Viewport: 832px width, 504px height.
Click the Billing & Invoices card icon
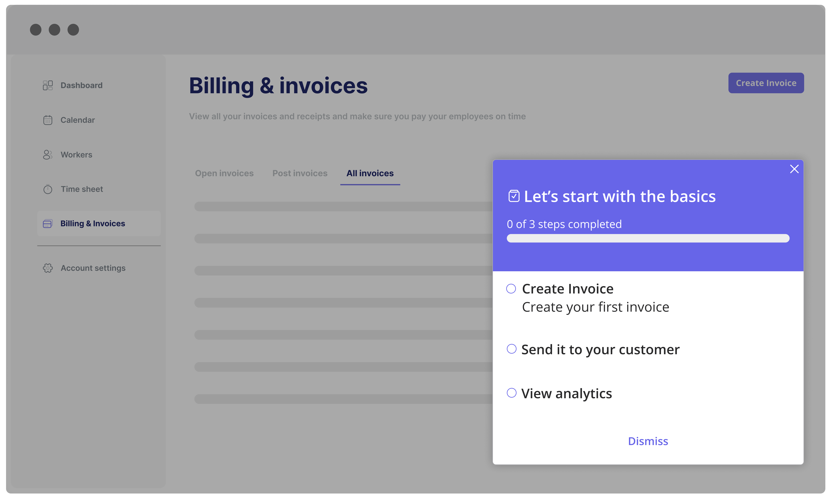(48, 224)
